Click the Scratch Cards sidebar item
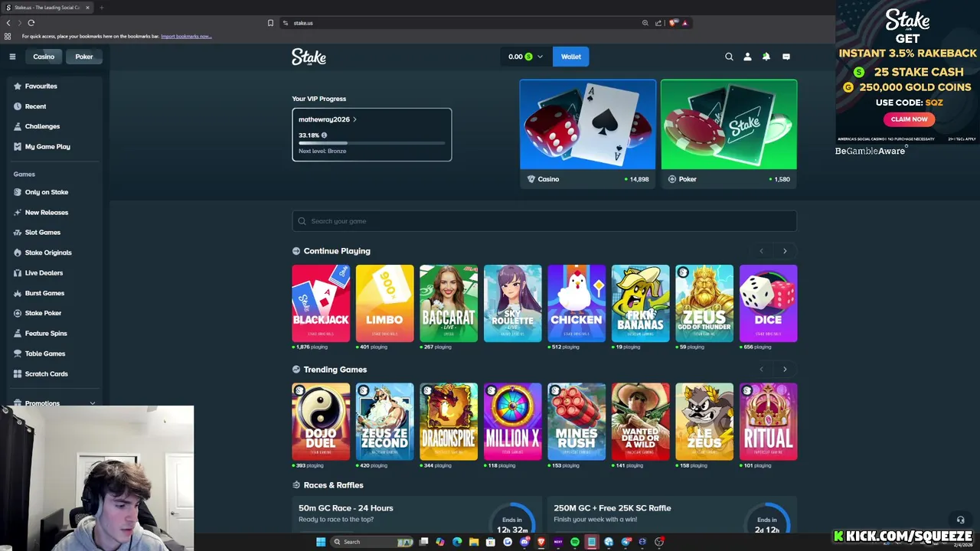 click(x=54, y=374)
